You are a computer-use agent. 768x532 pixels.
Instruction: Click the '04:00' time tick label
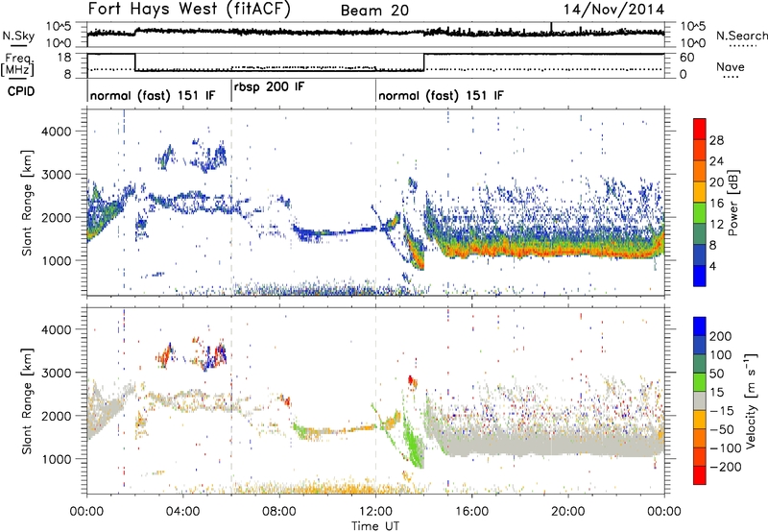tap(182, 512)
